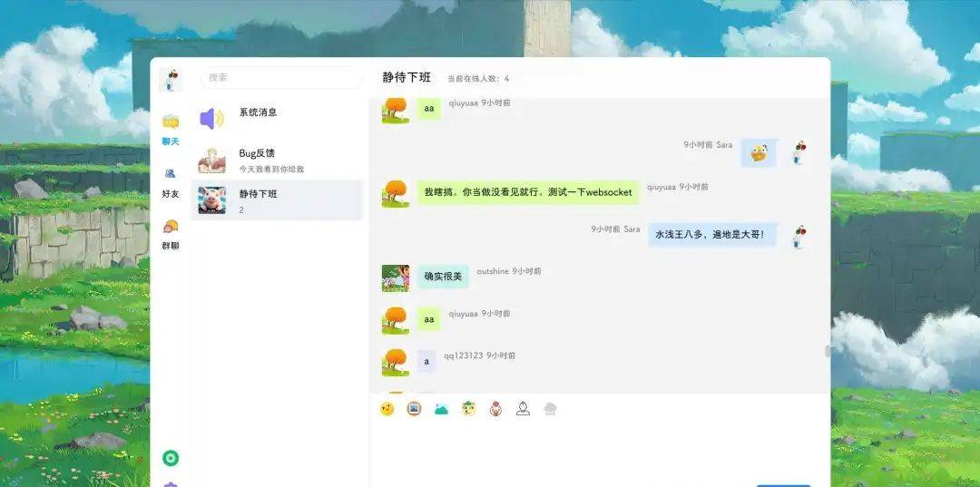
Task: Click Sara's avatar beside the duck sticker
Action: (799, 152)
